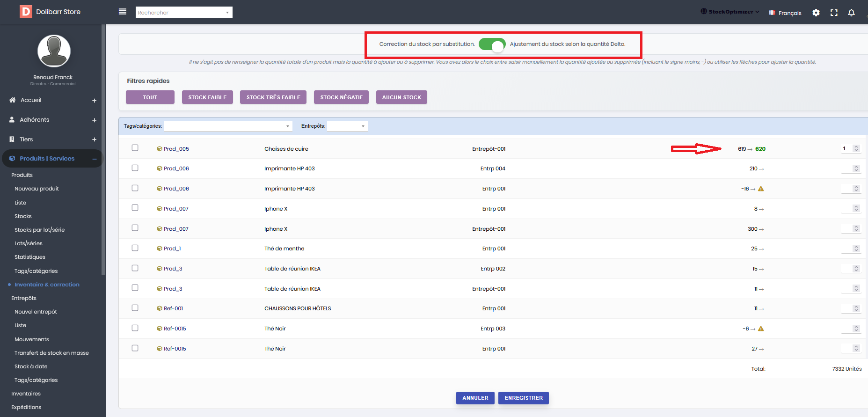Check the CHAUSSONS POUR HÔTELS row checkbox
868x417 pixels.
pyautogui.click(x=135, y=307)
